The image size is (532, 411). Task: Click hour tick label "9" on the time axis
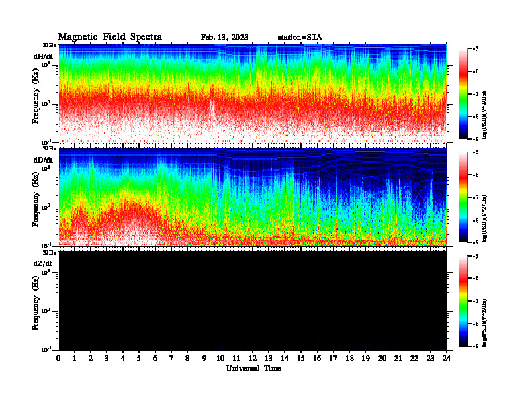[204, 358]
